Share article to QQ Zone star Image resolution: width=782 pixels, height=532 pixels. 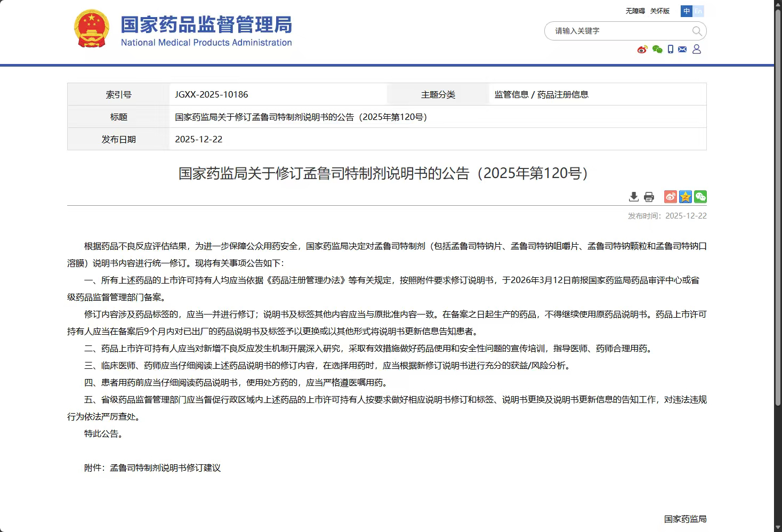(x=686, y=197)
